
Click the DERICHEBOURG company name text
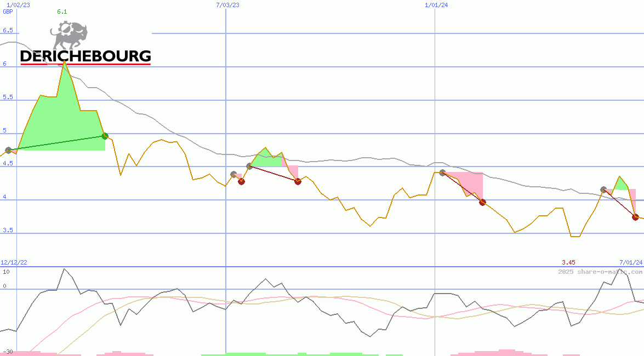tap(86, 56)
